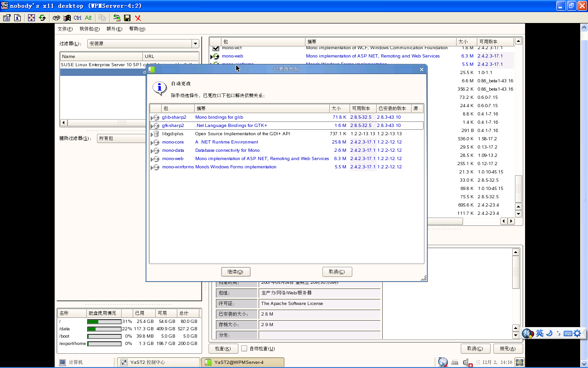Open the 额外(E) menu
The image size is (588, 368).
tap(114, 29)
